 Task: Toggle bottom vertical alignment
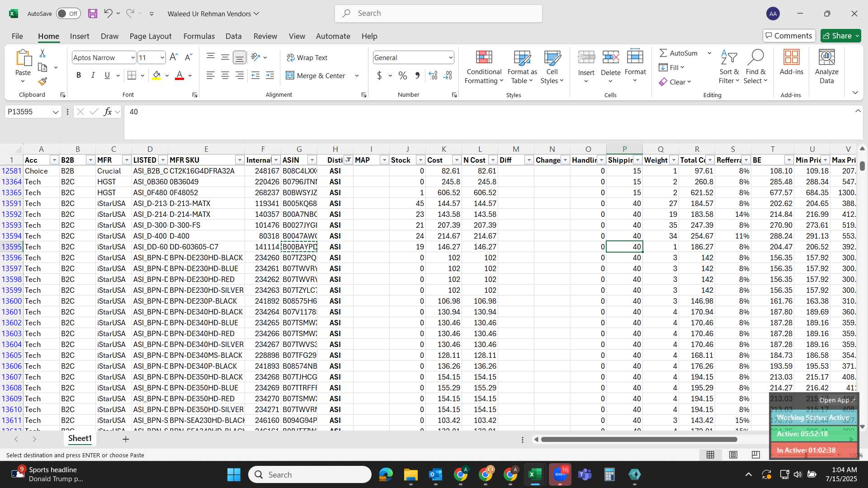click(x=239, y=57)
